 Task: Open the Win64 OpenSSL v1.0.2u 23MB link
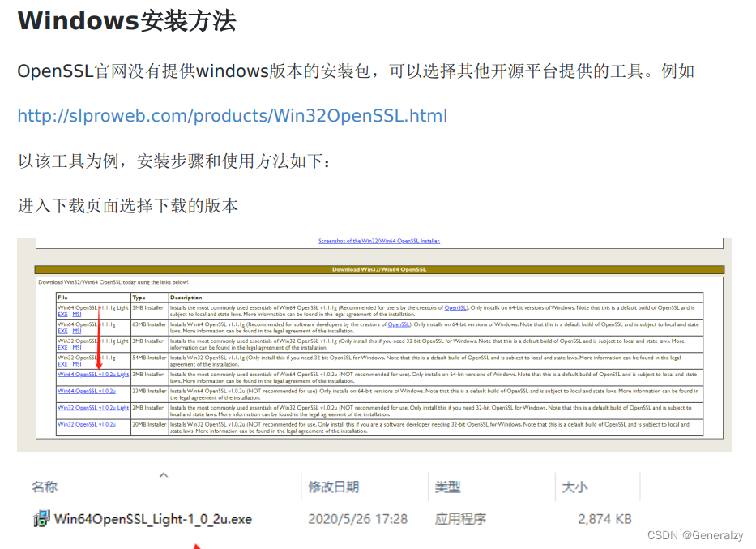tap(87, 391)
